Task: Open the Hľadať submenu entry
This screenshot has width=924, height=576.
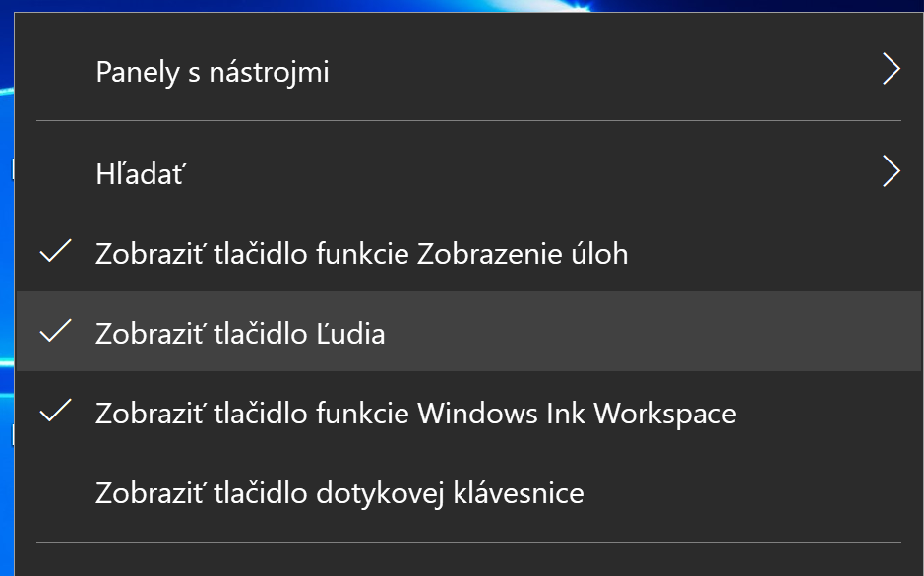Action: 467,173
